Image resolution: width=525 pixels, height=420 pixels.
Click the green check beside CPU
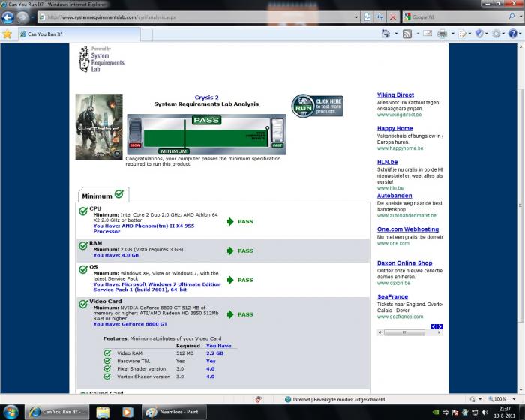pos(83,211)
